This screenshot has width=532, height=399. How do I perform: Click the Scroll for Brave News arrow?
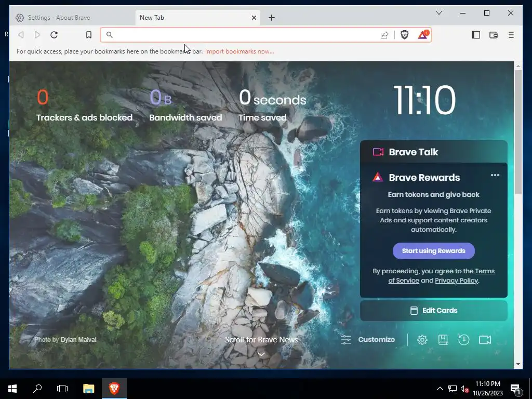pyautogui.click(x=261, y=354)
